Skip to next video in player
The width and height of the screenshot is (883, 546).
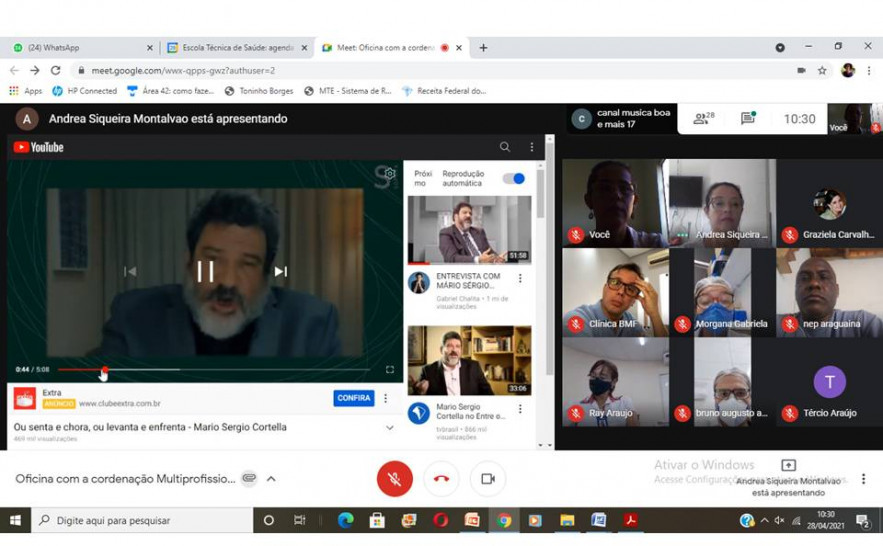click(281, 271)
